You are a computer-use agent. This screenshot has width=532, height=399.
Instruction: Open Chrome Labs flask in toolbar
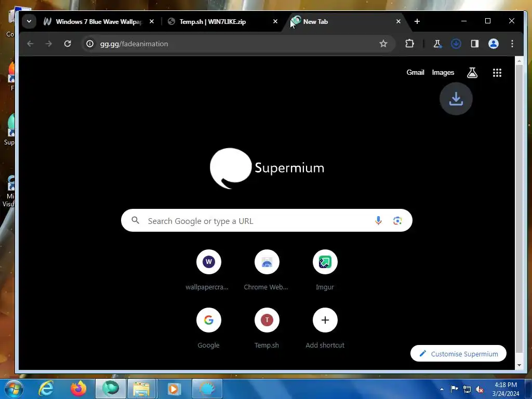click(x=437, y=44)
